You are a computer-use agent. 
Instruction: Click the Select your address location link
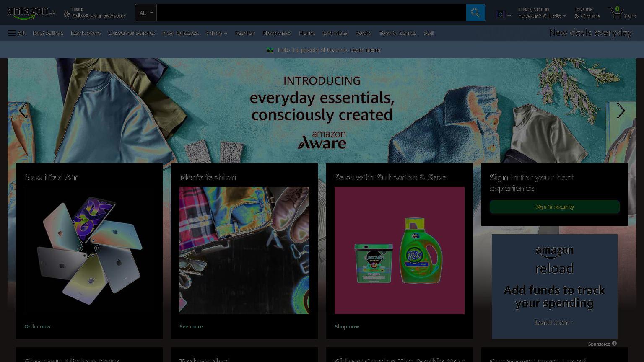click(x=94, y=13)
